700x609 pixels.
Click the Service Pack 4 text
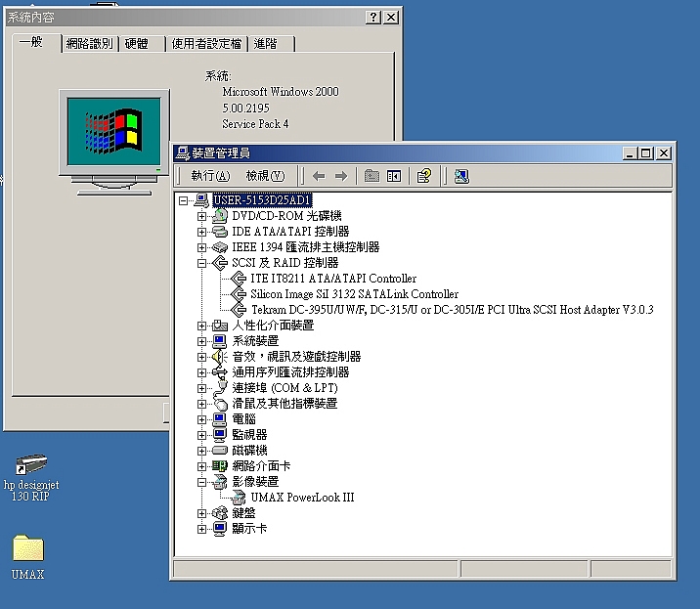(x=255, y=124)
